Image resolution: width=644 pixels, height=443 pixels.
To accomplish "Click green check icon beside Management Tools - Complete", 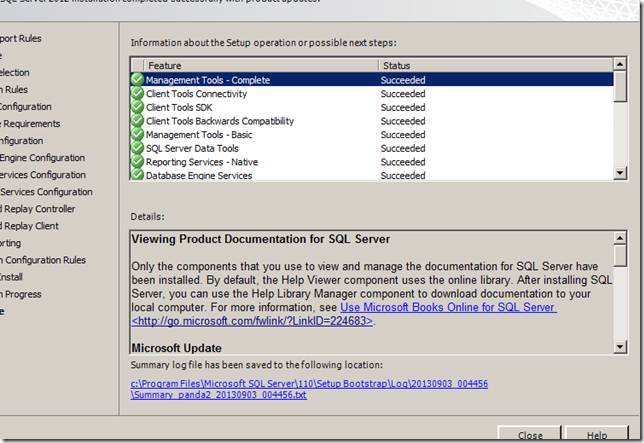I will pos(137,80).
